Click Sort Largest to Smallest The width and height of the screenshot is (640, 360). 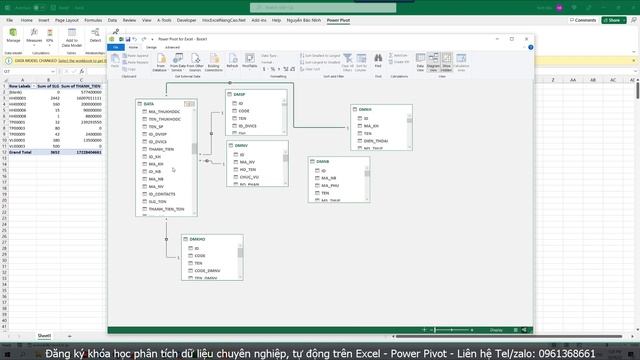coord(320,62)
